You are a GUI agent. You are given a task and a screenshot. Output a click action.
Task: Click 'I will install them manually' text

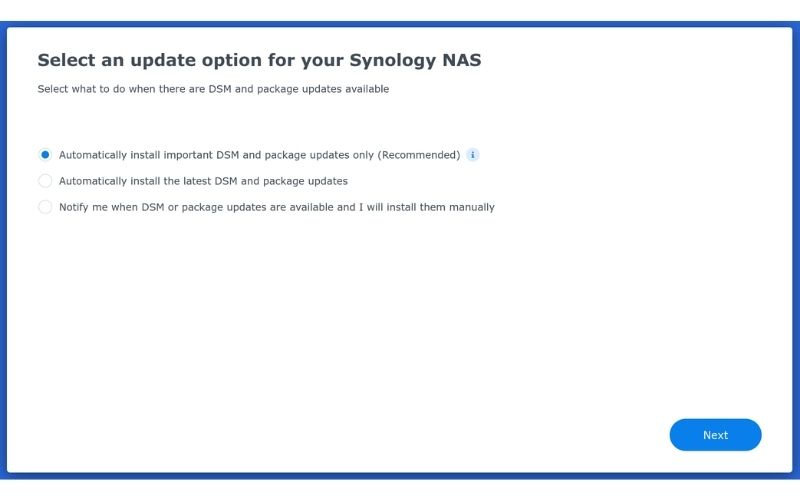point(427,207)
